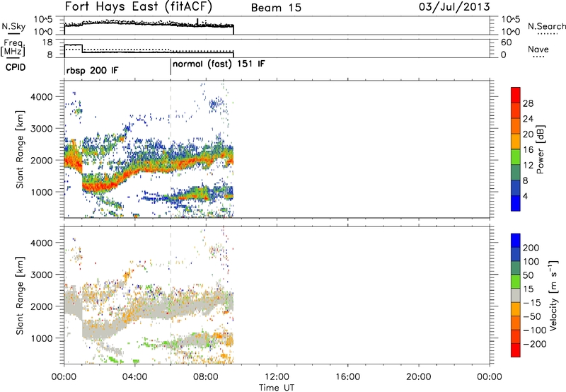Click the -100 label on Velocity colorbar
This screenshot has height=392, width=566.
(x=535, y=330)
